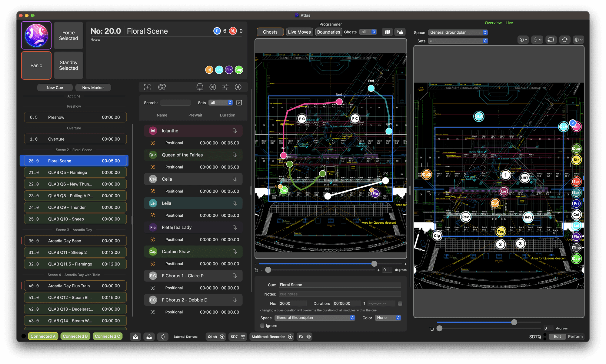Image resolution: width=606 pixels, height=364 pixels.
Task: Click the orange sound badge in cue header
Action: pos(209,70)
